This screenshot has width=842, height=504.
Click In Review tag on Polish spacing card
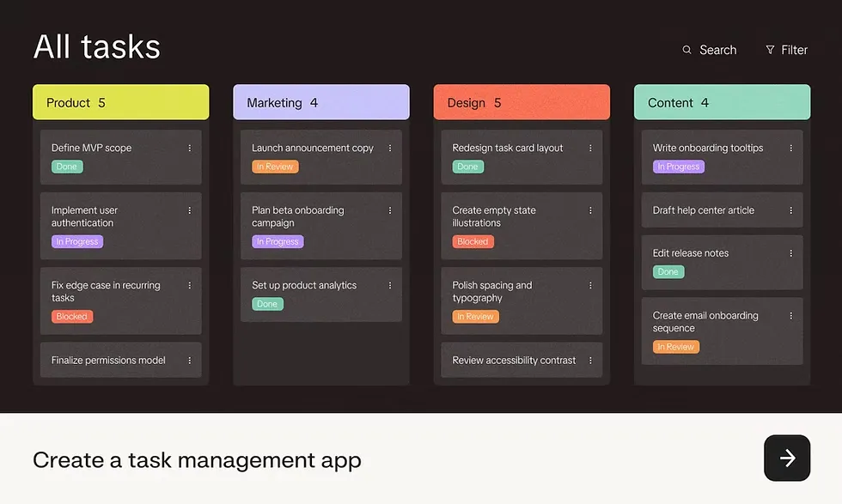[475, 317]
